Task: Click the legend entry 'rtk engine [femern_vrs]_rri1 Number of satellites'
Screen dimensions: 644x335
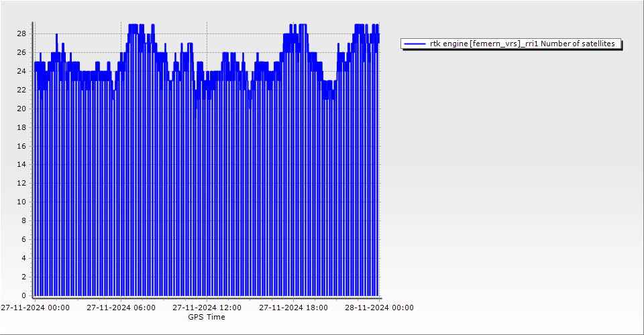Action: pos(522,44)
